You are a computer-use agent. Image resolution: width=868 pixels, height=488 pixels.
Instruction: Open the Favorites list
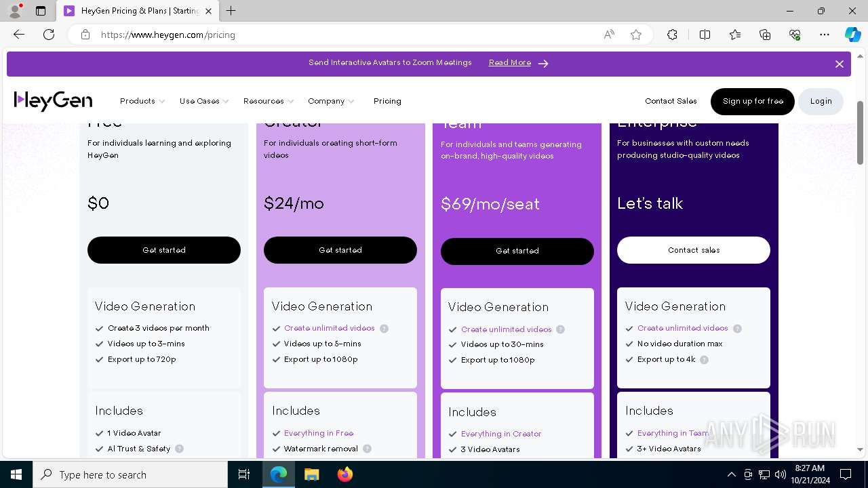pyautogui.click(x=735, y=35)
